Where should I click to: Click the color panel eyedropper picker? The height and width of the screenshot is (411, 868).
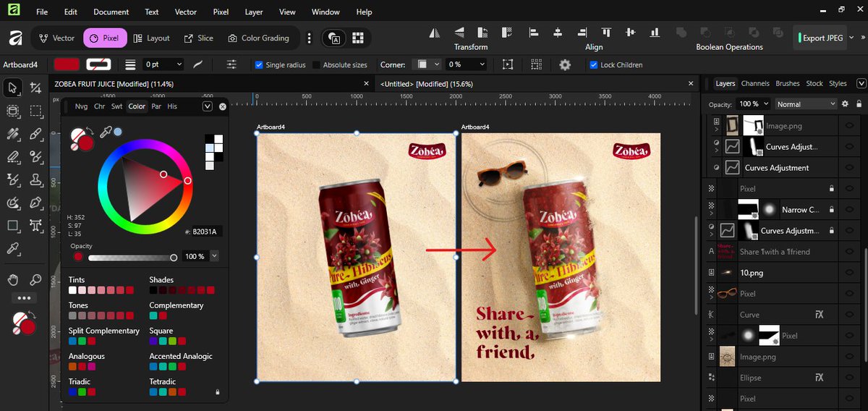[x=106, y=132]
